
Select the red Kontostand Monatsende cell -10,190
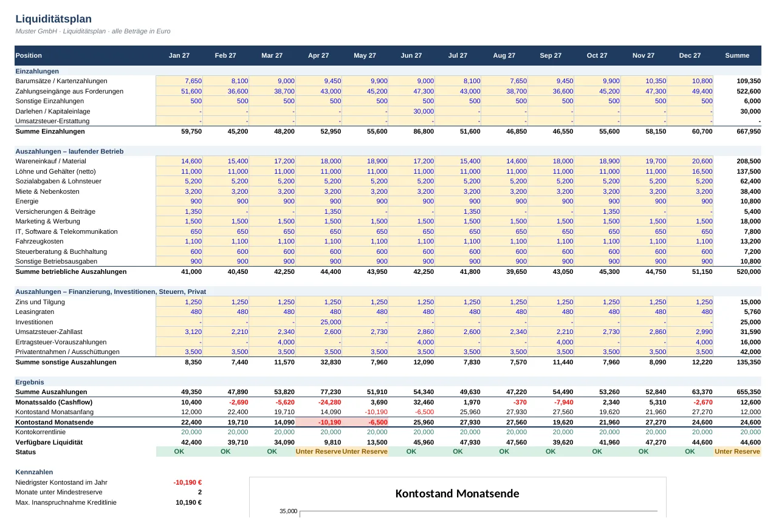318,422
